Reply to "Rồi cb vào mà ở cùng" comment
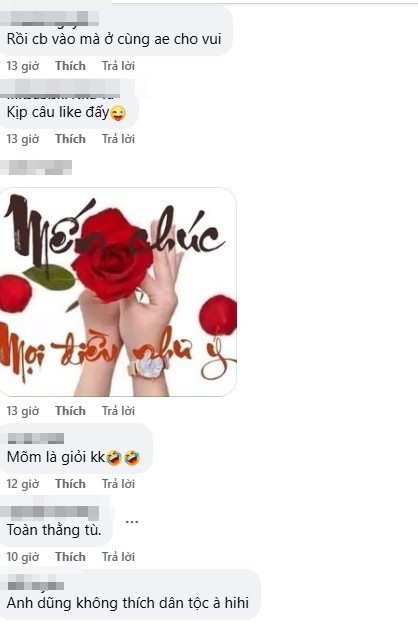This screenshot has width=418, height=623. pyautogui.click(x=118, y=66)
